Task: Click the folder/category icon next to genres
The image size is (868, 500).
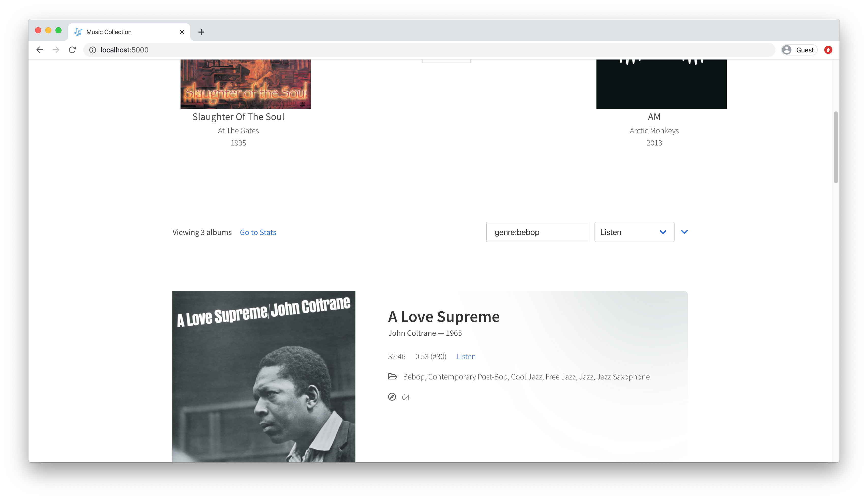Action: (x=392, y=376)
